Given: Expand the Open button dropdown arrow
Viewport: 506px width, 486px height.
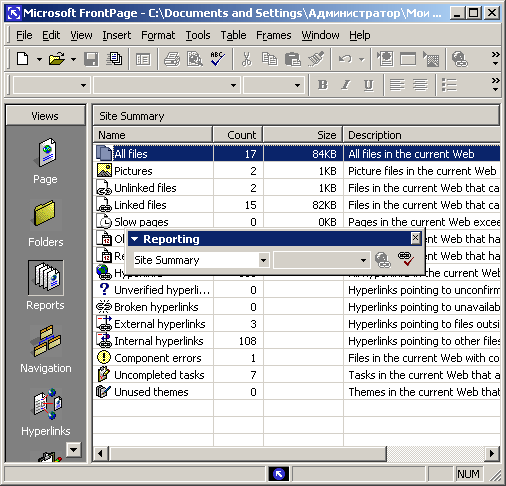Looking at the screenshot, I should pos(73,60).
